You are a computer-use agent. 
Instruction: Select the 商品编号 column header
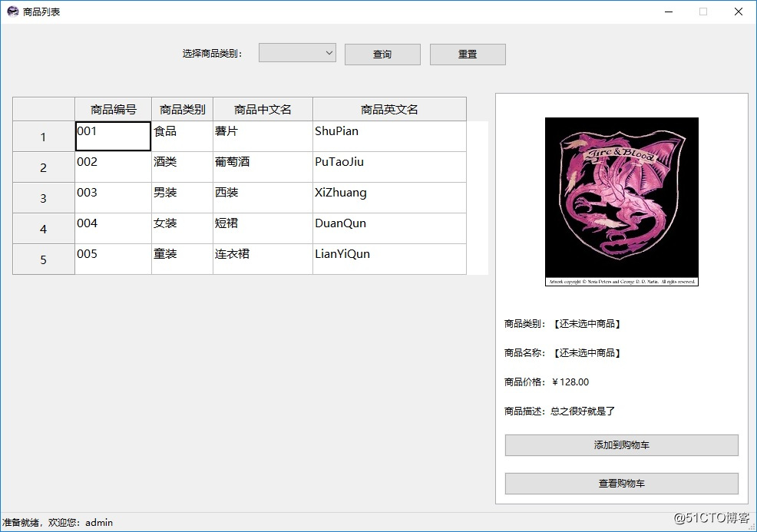[x=114, y=109]
